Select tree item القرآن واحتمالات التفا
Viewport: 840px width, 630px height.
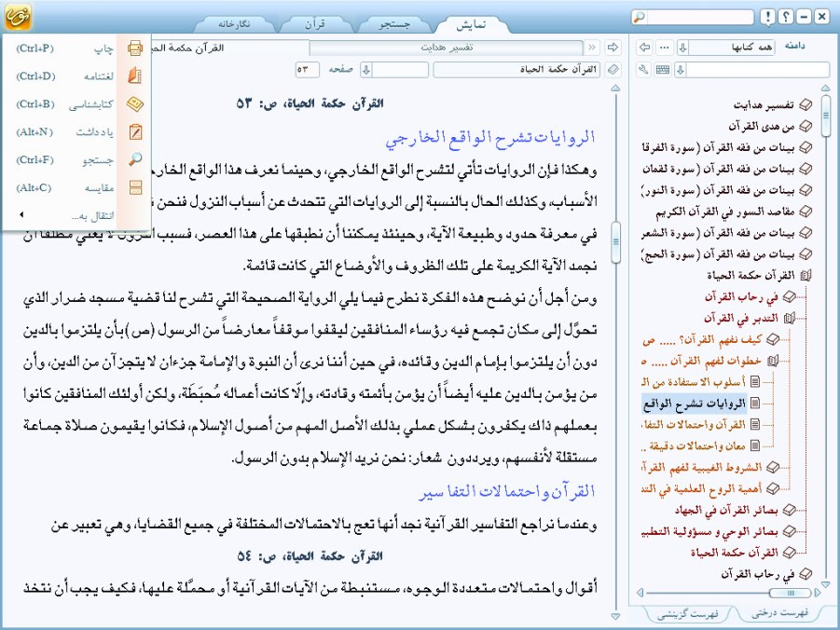694,425
